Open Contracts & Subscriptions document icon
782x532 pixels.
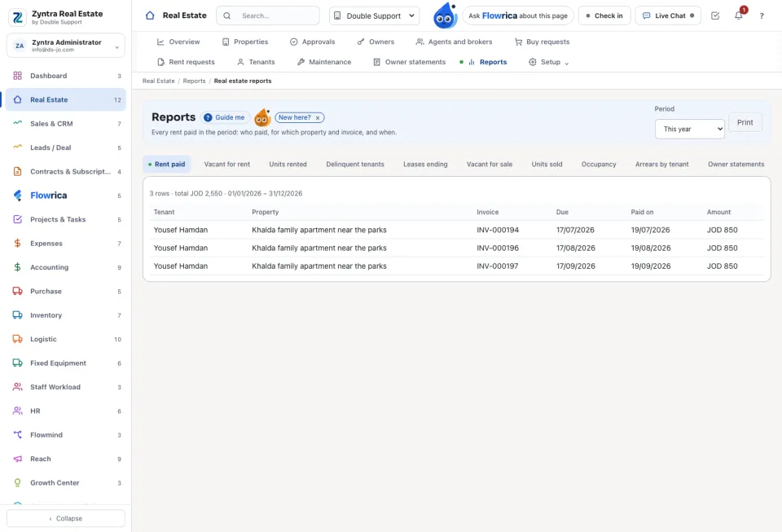coord(17,172)
